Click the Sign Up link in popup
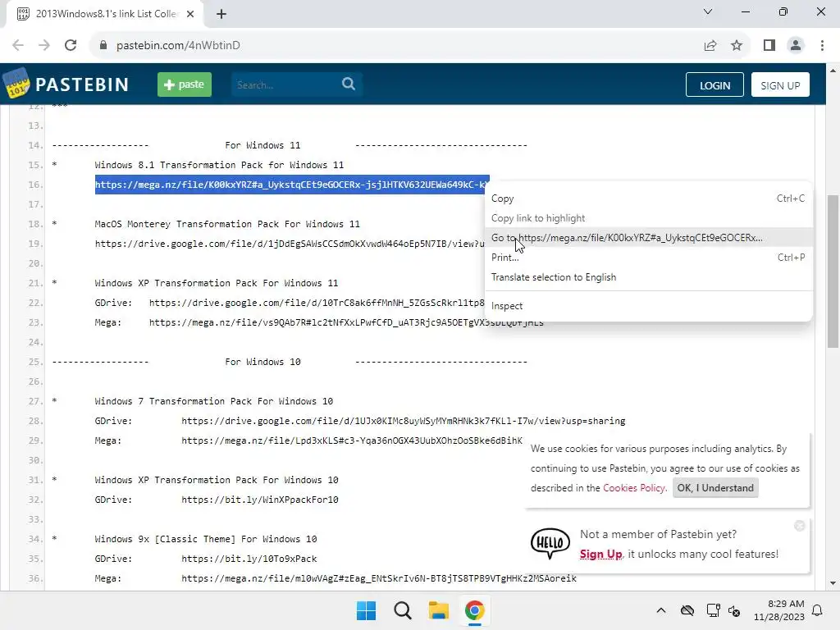The image size is (840, 630). point(600,554)
